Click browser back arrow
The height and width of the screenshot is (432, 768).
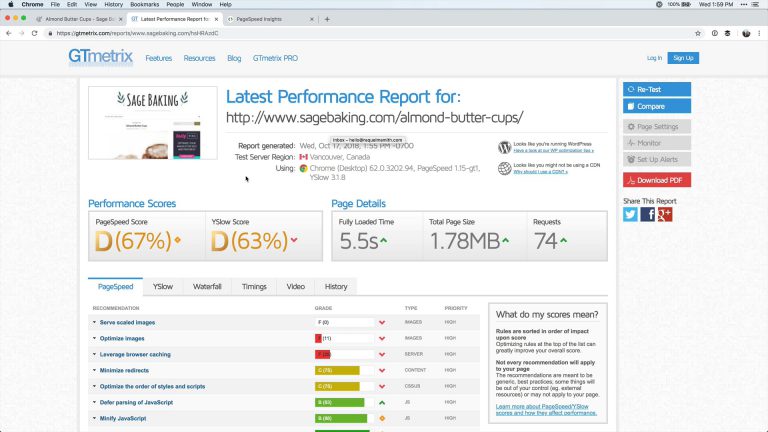(x=8, y=33)
